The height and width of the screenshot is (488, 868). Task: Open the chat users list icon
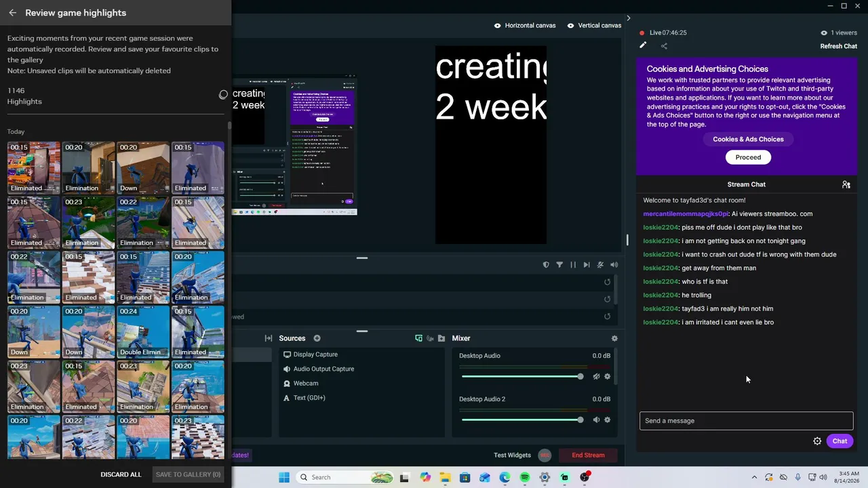(846, 184)
